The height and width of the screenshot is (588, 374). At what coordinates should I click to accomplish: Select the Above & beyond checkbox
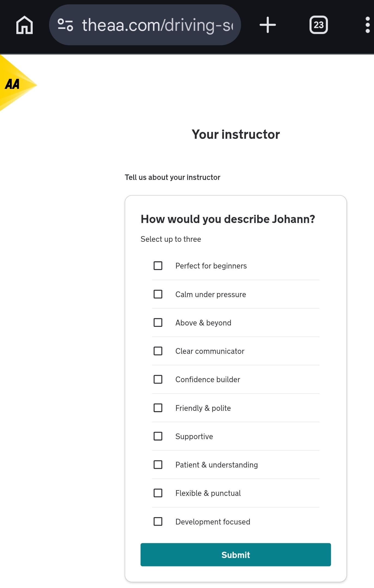pos(158,322)
